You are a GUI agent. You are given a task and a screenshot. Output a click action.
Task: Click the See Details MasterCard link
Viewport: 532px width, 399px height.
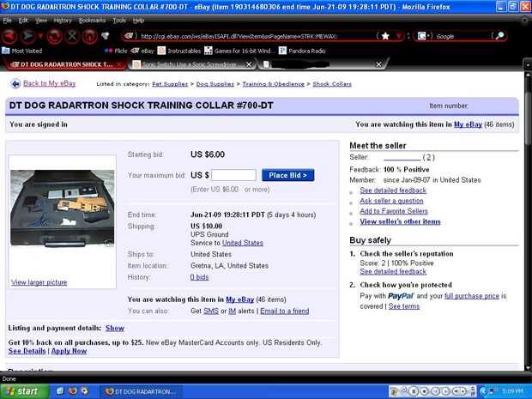[x=27, y=351]
